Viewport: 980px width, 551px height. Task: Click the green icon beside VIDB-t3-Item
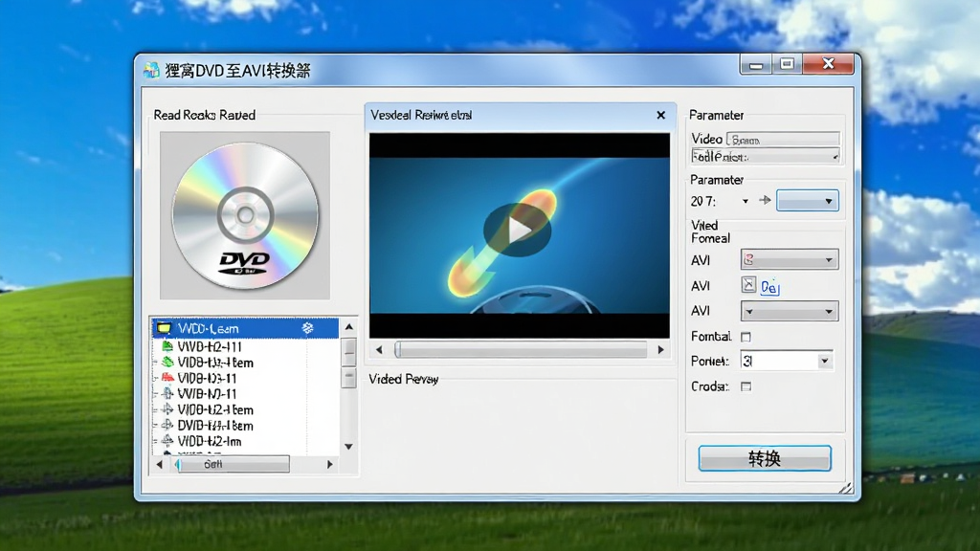167,362
